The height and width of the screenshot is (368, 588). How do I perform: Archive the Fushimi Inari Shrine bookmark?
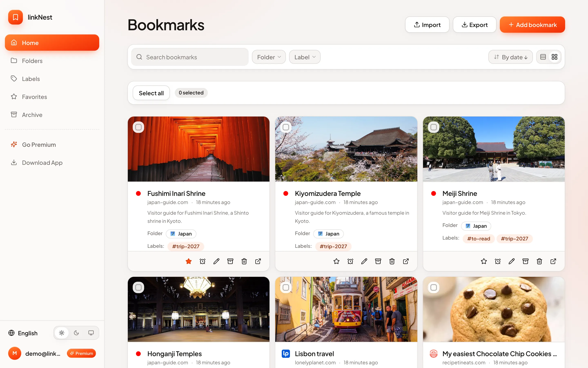click(230, 261)
